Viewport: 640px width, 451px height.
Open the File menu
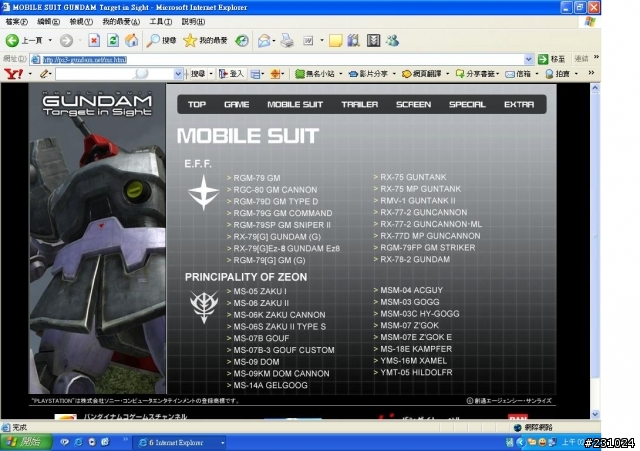tap(16, 22)
